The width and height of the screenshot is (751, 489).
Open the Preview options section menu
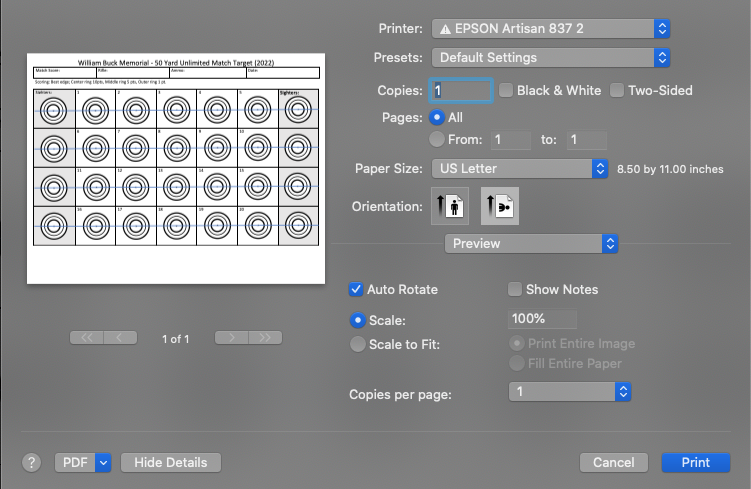[531, 243]
